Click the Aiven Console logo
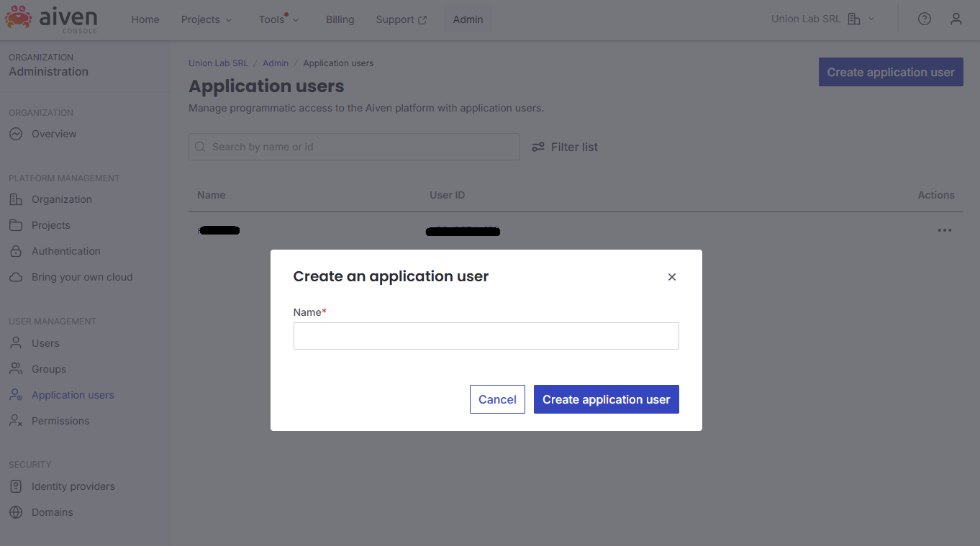980x546 pixels. click(52, 19)
